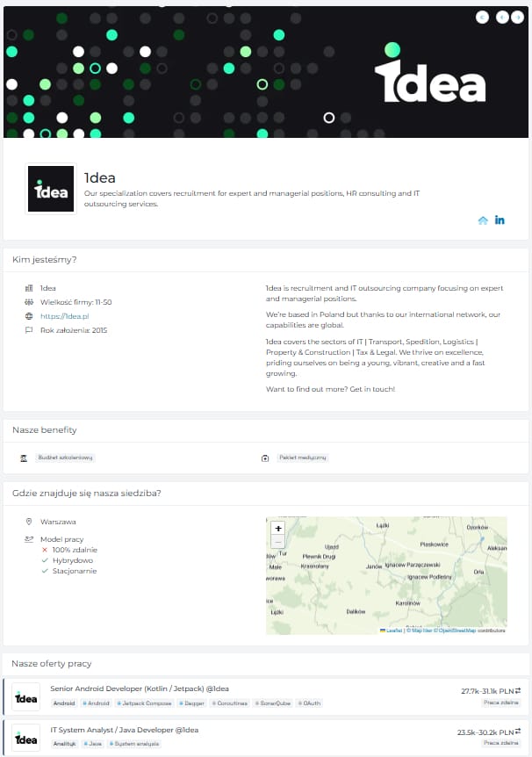Click the 1dea company logo thumbnail
Viewport: 532px width, 757px height.
[x=51, y=189]
